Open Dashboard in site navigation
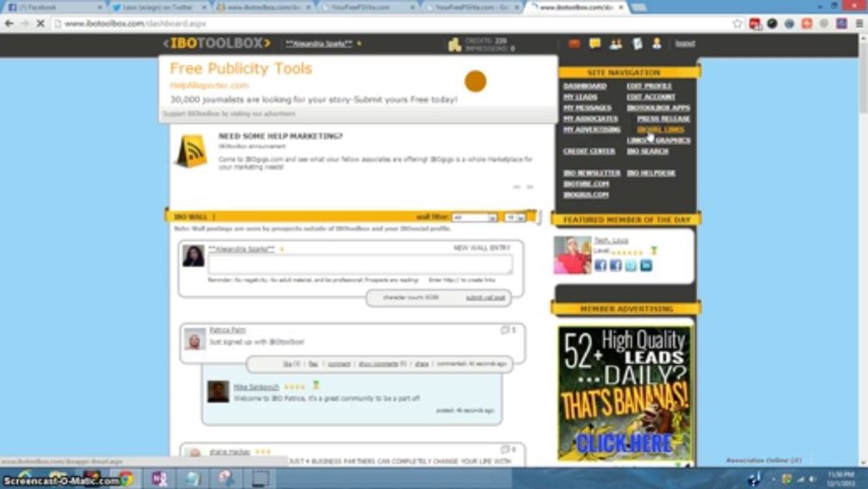The height and width of the screenshot is (489, 868). (584, 86)
